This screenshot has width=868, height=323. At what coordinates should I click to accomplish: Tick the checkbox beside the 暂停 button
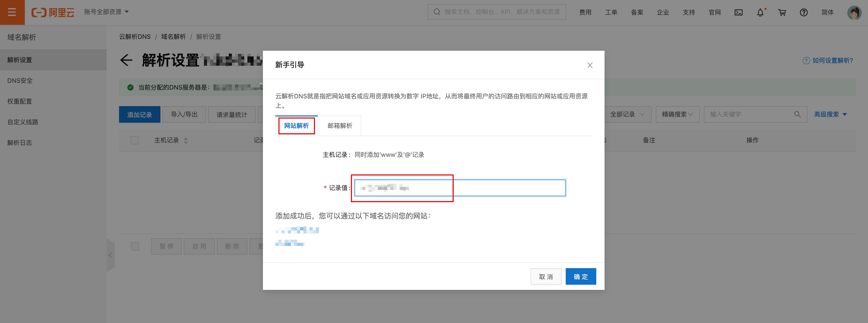(135, 246)
